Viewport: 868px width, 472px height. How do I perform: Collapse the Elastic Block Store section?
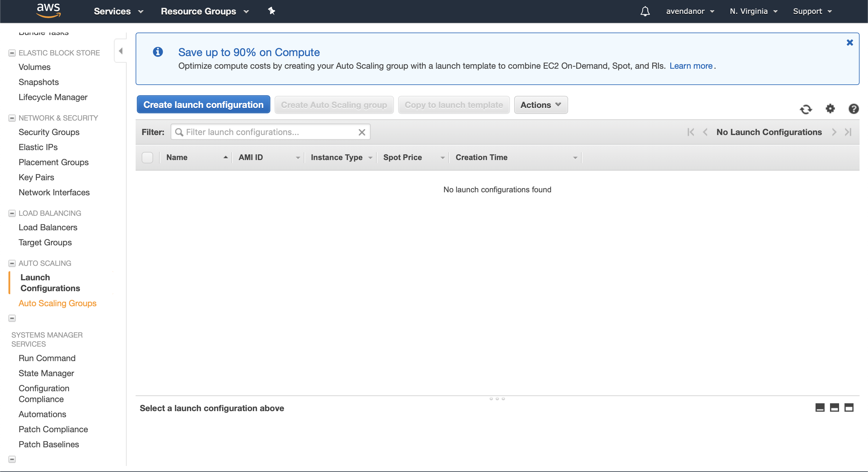[x=12, y=53]
